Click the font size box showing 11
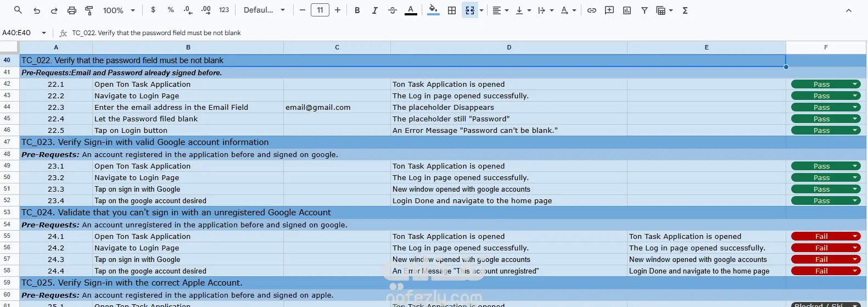Screen dimensions: 868x307 point(320,10)
